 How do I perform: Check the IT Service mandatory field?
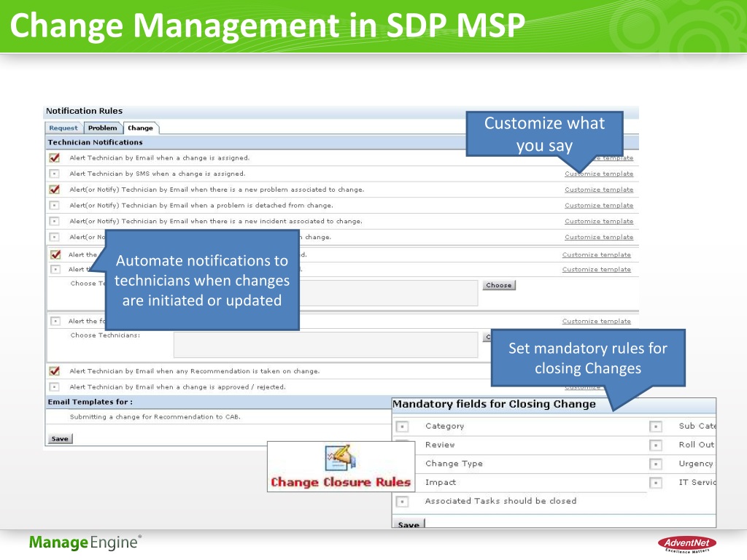click(656, 483)
